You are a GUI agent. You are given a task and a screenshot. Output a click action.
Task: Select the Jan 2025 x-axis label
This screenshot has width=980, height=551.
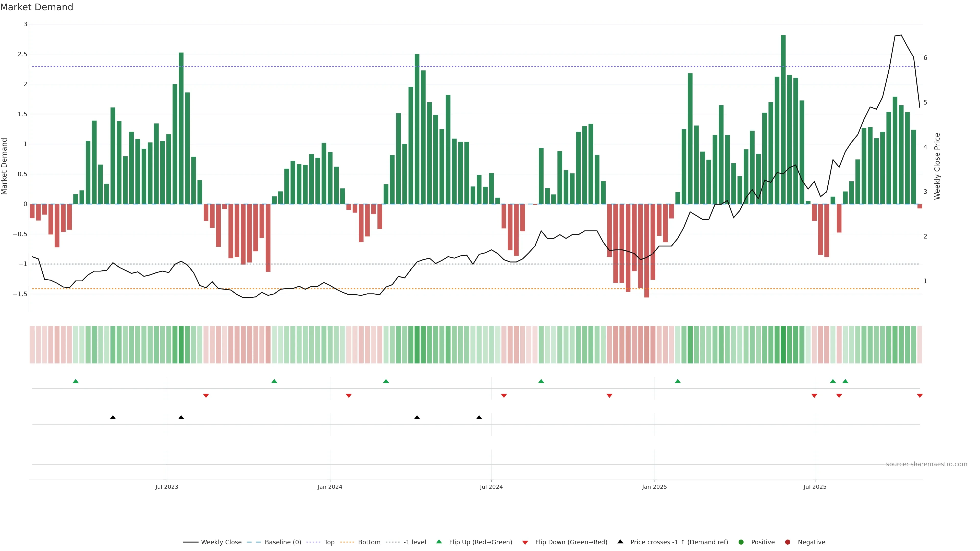(654, 487)
